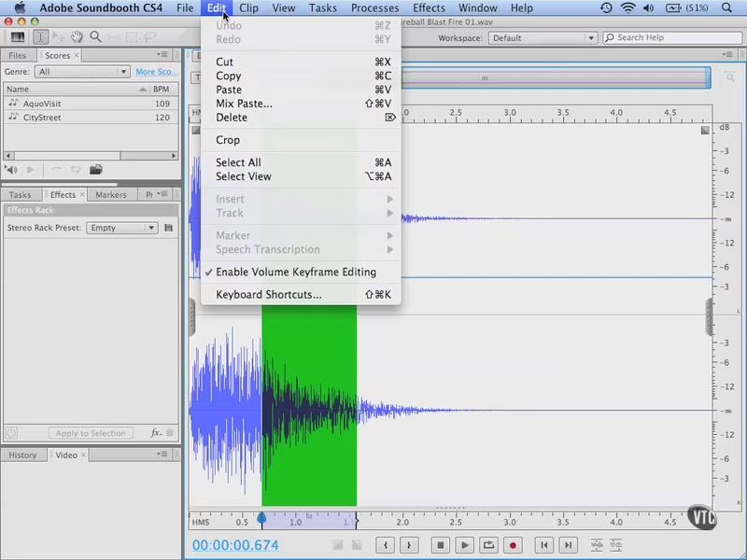Screen dimensions: 747x560
Task: Toggle loop playback
Action: (x=488, y=545)
